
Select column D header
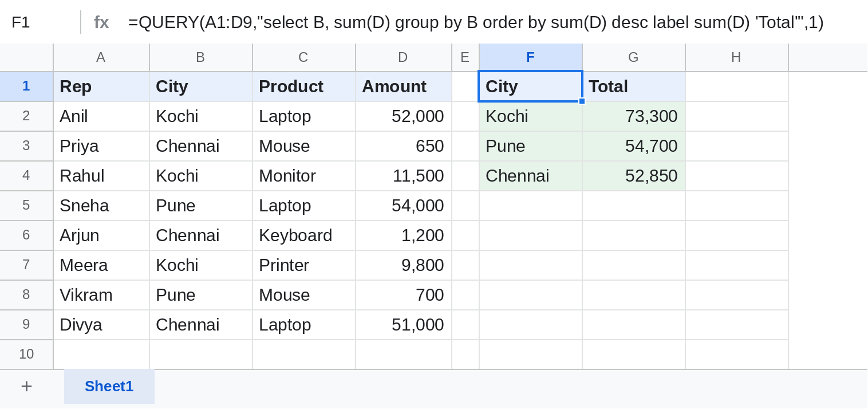click(x=404, y=57)
